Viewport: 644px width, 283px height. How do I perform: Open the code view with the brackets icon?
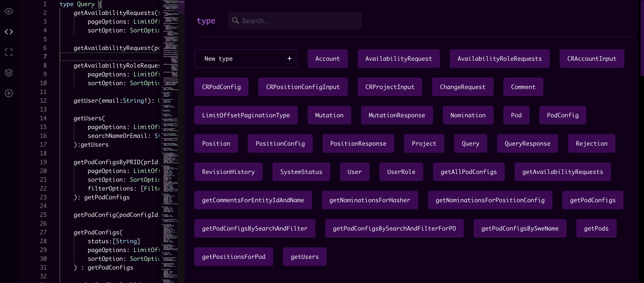click(9, 32)
